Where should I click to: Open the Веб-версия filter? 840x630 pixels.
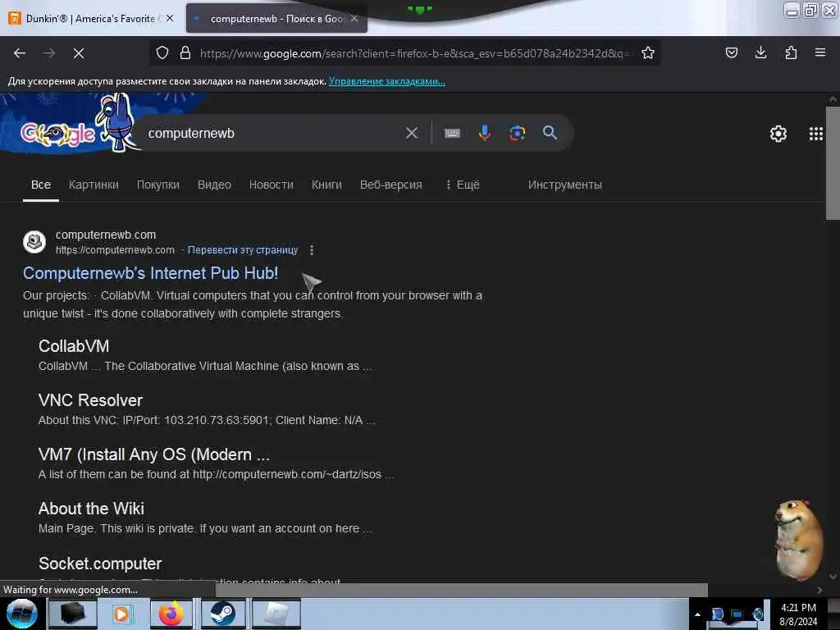(391, 185)
